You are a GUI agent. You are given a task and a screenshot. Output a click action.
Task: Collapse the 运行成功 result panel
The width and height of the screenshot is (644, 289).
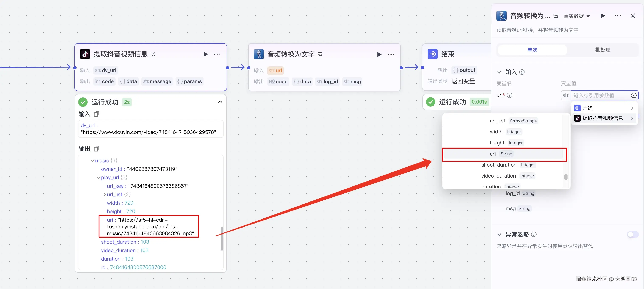(220, 102)
